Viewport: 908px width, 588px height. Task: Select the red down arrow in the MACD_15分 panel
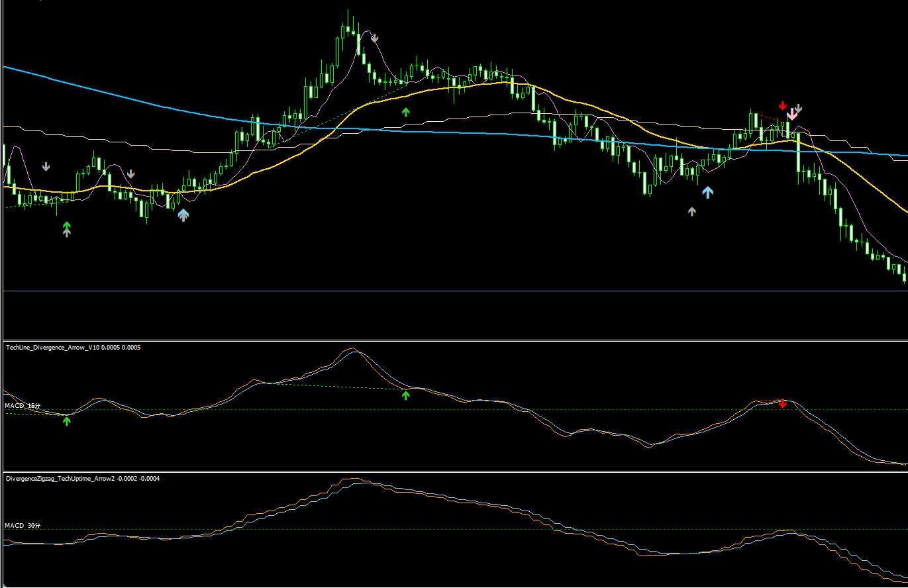click(783, 404)
